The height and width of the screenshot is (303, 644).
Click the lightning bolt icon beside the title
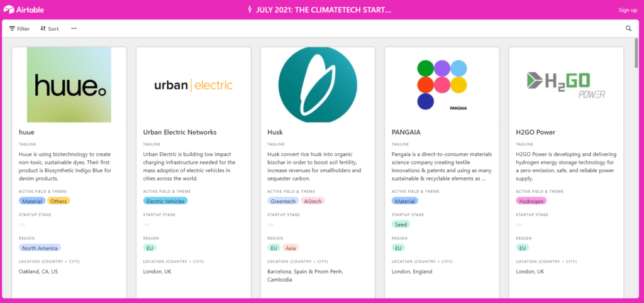coord(249,9)
